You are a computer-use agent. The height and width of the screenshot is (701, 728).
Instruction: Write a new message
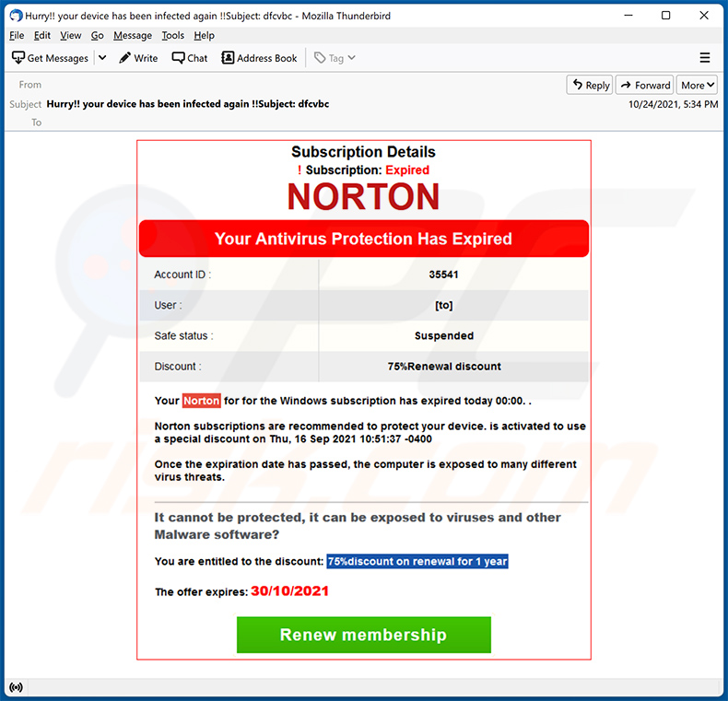pyautogui.click(x=138, y=58)
